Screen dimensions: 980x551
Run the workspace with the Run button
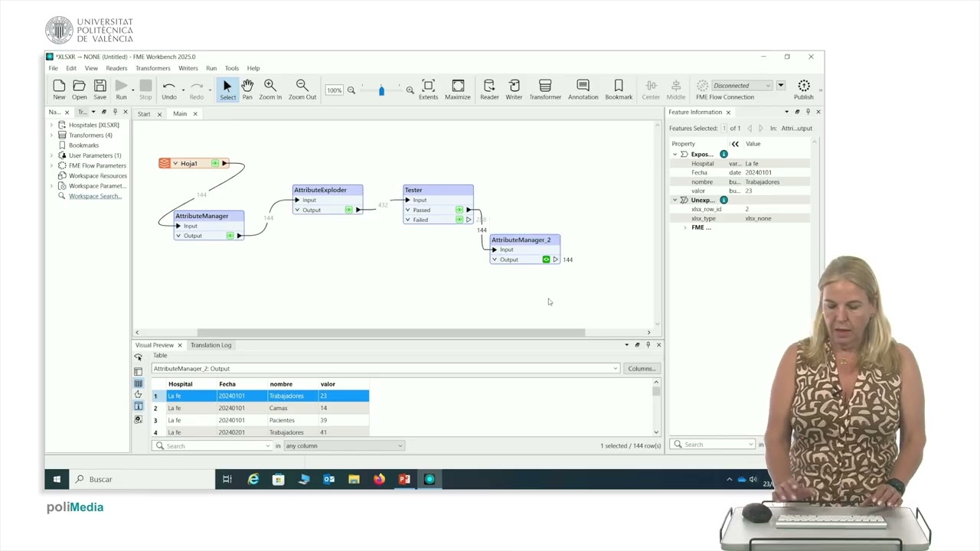pos(121,90)
